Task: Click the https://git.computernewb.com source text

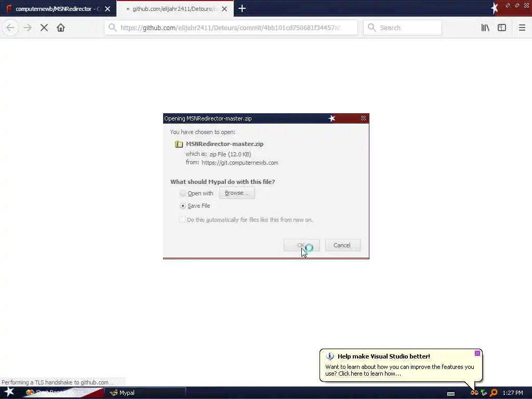Action: coord(240,163)
